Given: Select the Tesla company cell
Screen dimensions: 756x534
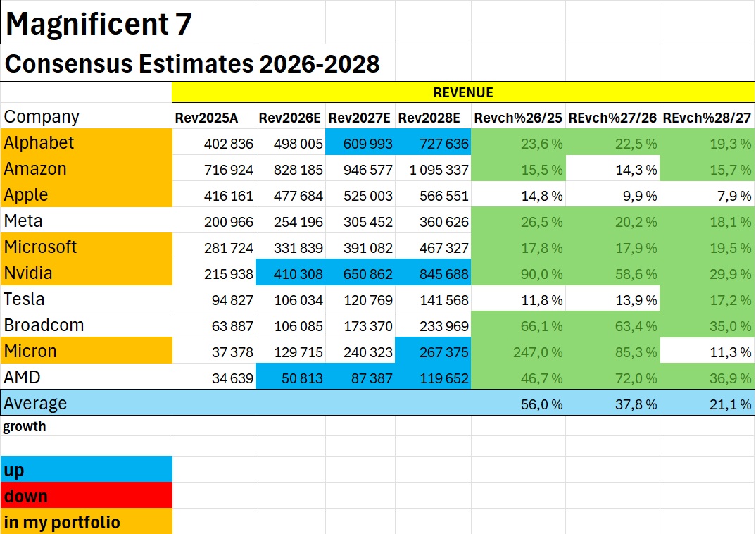Looking at the screenshot, I should 87,298.
